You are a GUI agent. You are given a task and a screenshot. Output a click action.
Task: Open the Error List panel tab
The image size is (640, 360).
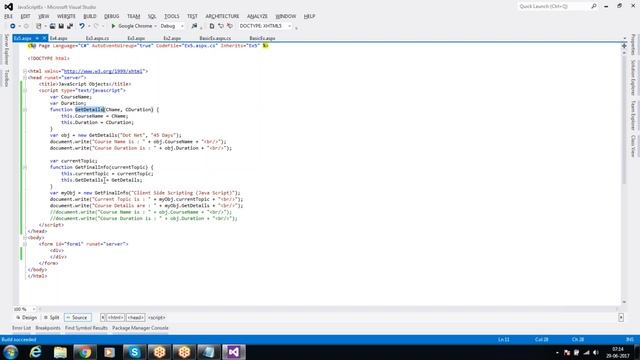[x=22, y=328]
